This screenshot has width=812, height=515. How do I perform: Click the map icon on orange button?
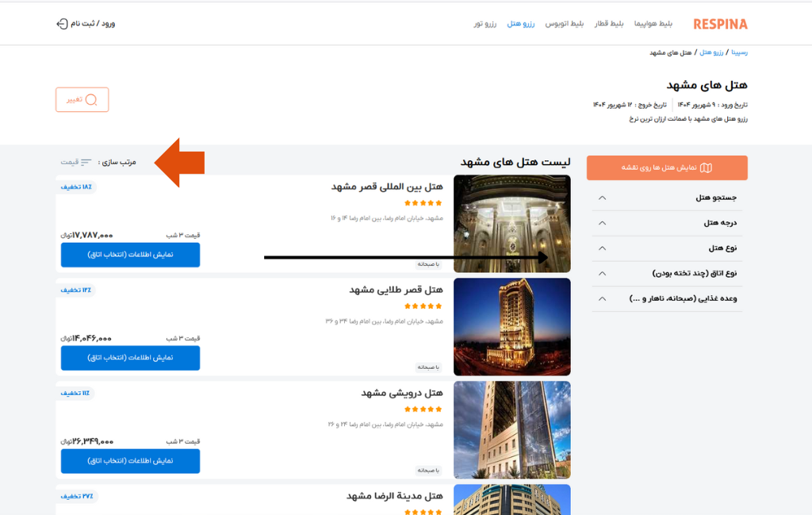pos(706,167)
